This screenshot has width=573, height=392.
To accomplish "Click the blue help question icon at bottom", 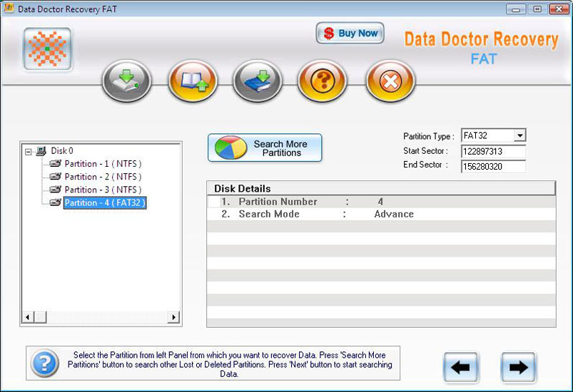I will click(44, 363).
